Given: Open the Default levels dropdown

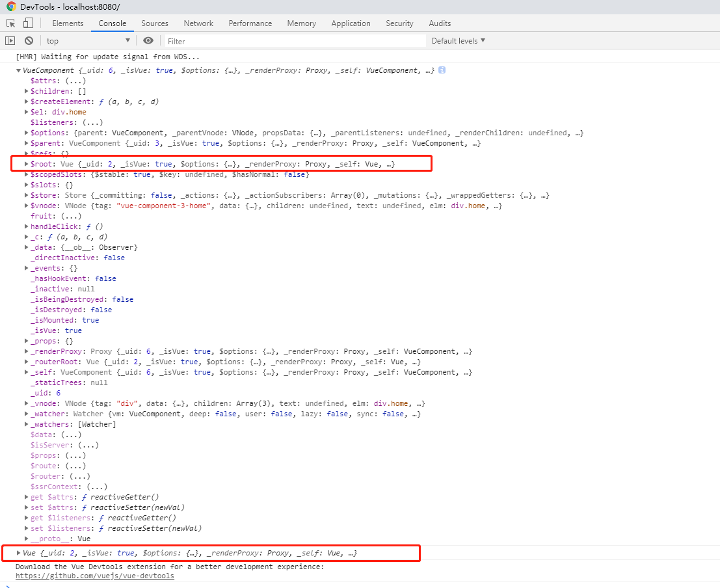Looking at the screenshot, I should pyautogui.click(x=459, y=41).
